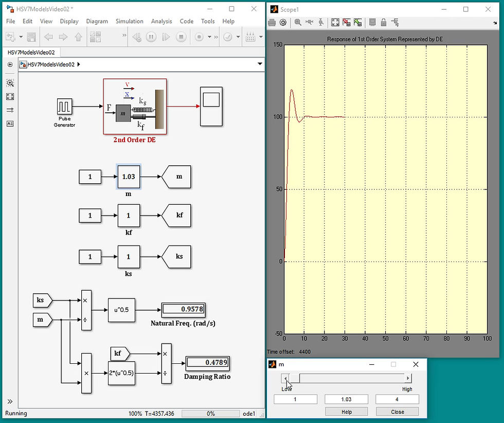
Task: Toggle the Scope1 axes lock icon
Action: pyautogui.click(x=384, y=23)
